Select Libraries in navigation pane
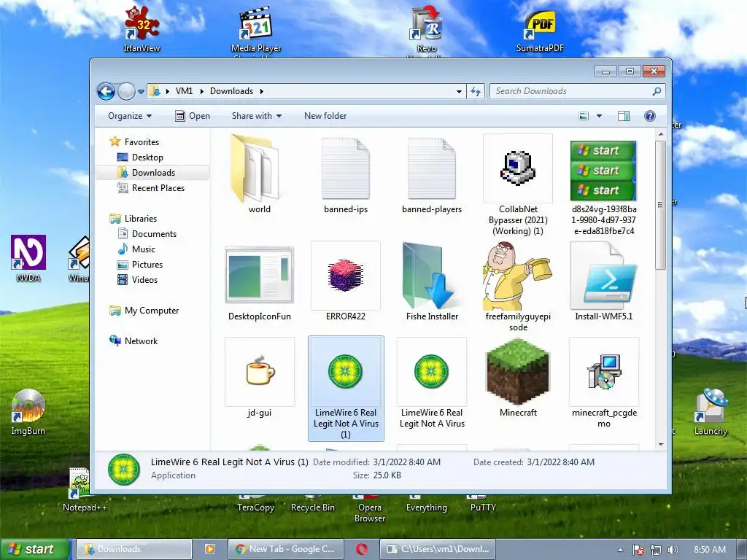This screenshot has width=747, height=560. 141,219
